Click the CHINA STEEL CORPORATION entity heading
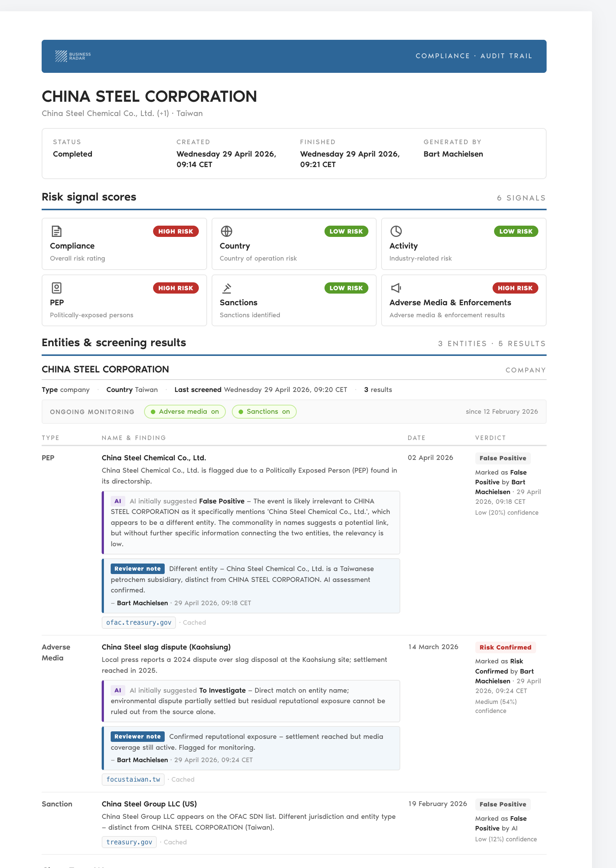This screenshot has width=616, height=868. pyautogui.click(x=105, y=369)
